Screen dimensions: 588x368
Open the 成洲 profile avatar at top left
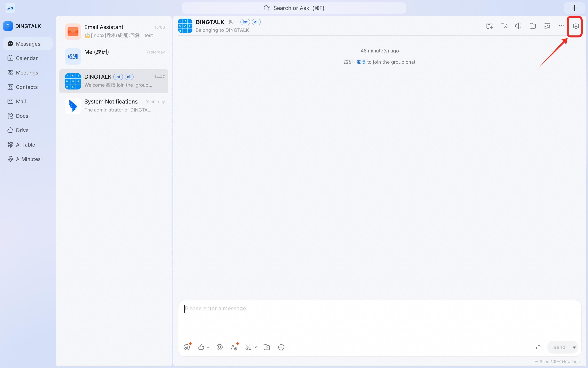tap(10, 8)
